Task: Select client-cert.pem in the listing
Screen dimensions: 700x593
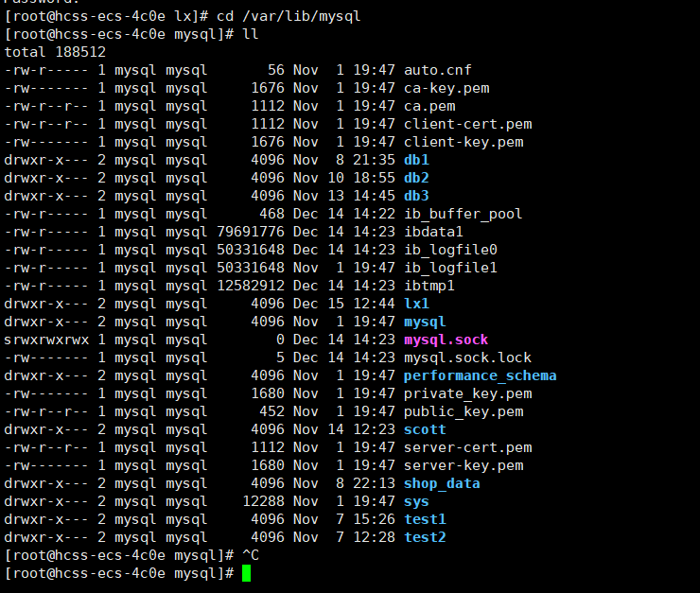Action: 468,124
